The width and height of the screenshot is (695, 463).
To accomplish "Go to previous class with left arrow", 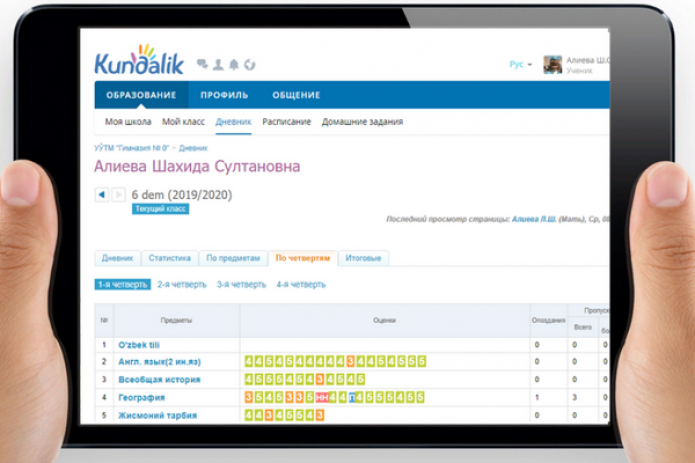I will [x=102, y=195].
